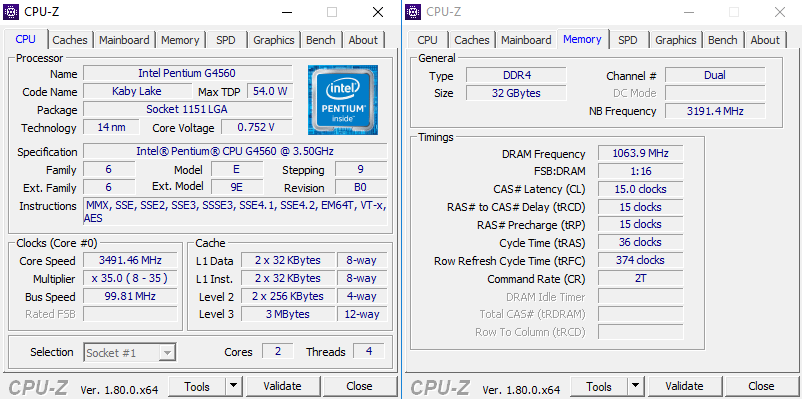802x399 pixels.
Task: Open Bench tab in right CPU-Z window
Action: pos(723,40)
